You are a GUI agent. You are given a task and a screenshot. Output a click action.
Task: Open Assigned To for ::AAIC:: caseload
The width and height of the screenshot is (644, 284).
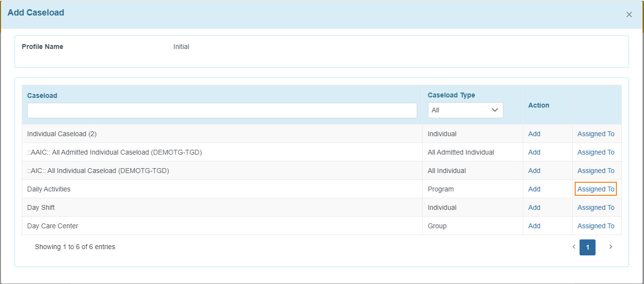(596, 152)
